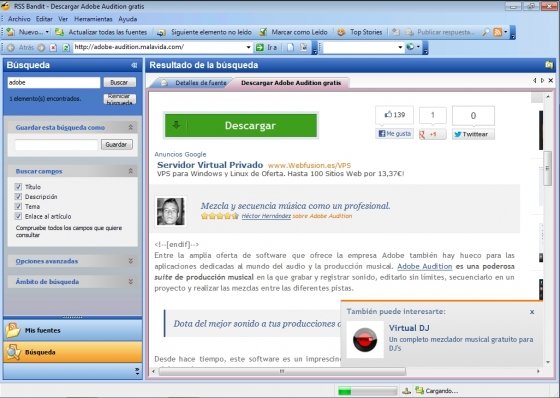Open RSS feed icon dropdown arrow
The image size is (560, 398).
[x=505, y=32]
